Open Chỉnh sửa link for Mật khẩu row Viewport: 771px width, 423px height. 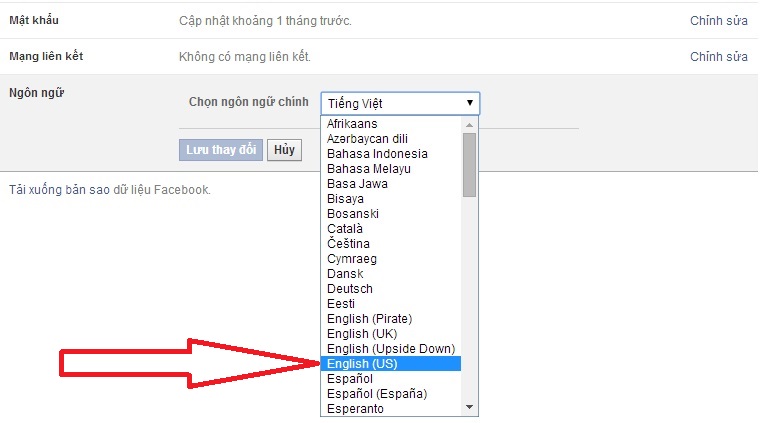718,21
